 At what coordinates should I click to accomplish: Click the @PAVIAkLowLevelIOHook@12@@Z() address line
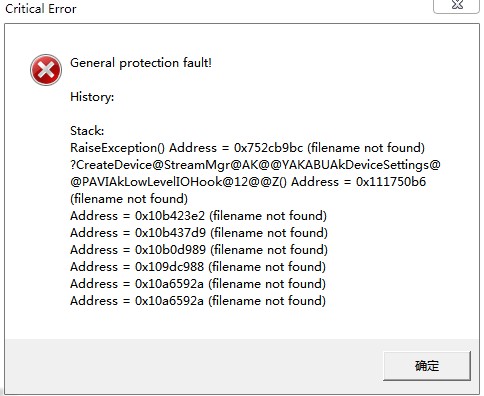click(x=248, y=182)
